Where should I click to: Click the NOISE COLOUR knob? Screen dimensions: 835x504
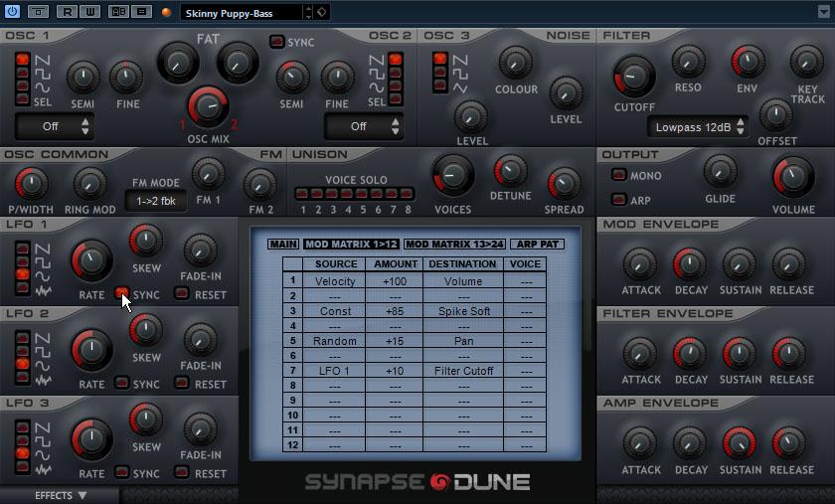click(x=516, y=63)
